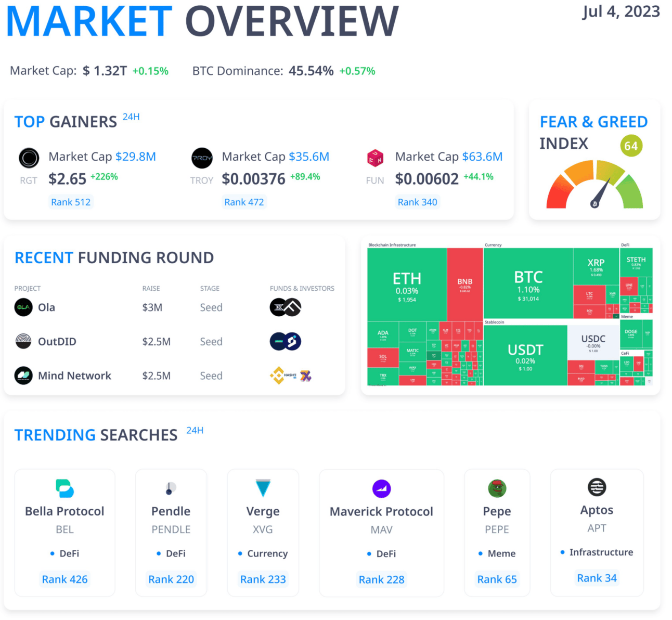672x620 pixels.
Task: Click the Aptos logo
Action: pos(597,487)
